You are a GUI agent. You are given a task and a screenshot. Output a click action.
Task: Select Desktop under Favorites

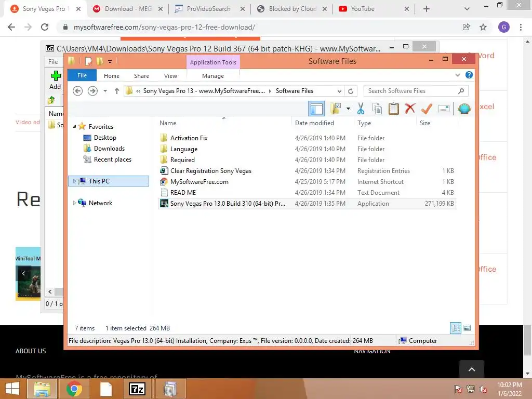click(x=105, y=137)
